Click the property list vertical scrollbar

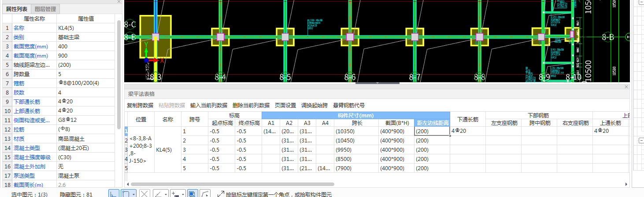118,75
